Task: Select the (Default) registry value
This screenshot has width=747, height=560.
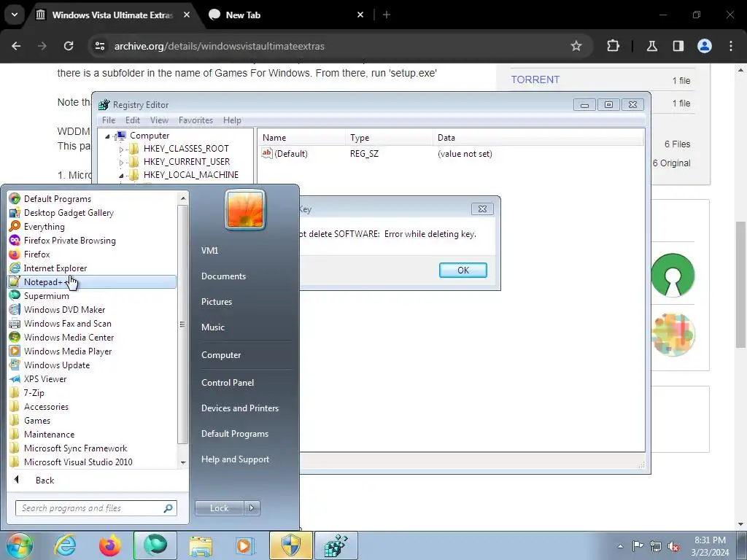Action: click(285, 154)
